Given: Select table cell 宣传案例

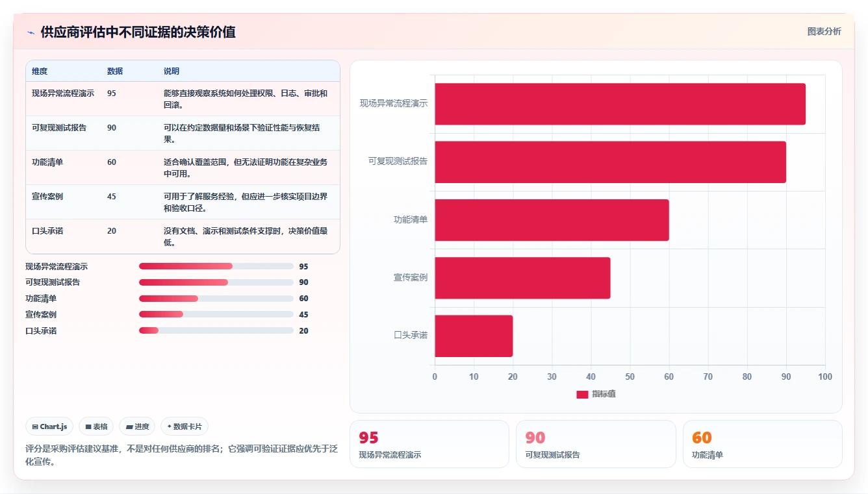Looking at the screenshot, I should pyautogui.click(x=47, y=197).
